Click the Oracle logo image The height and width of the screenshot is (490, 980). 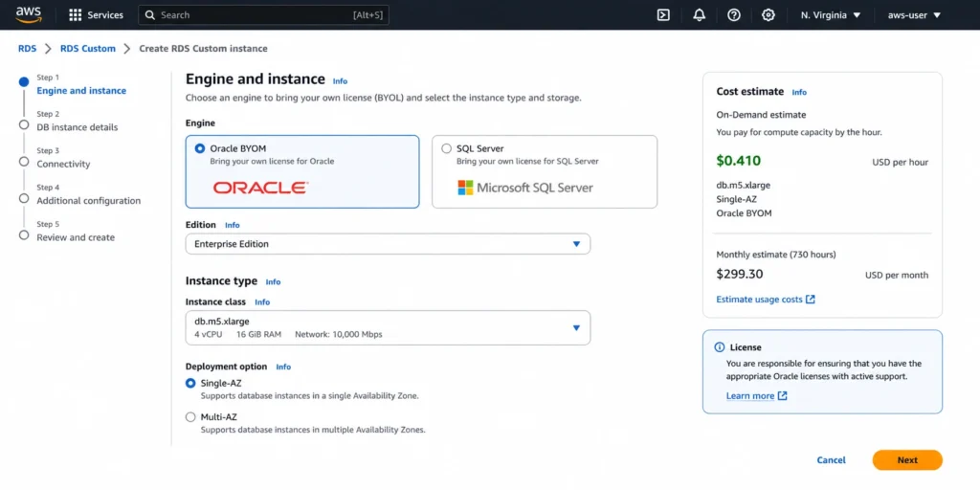point(260,188)
